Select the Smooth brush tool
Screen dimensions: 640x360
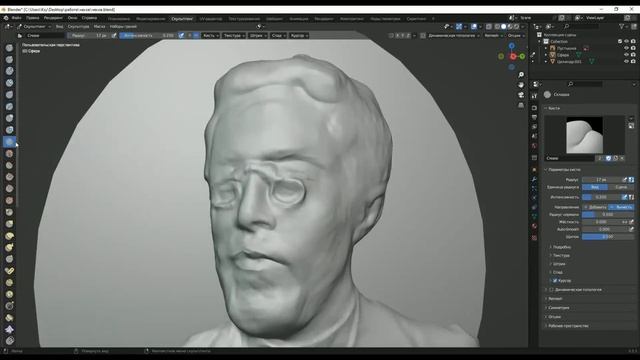pyautogui.click(x=9, y=153)
